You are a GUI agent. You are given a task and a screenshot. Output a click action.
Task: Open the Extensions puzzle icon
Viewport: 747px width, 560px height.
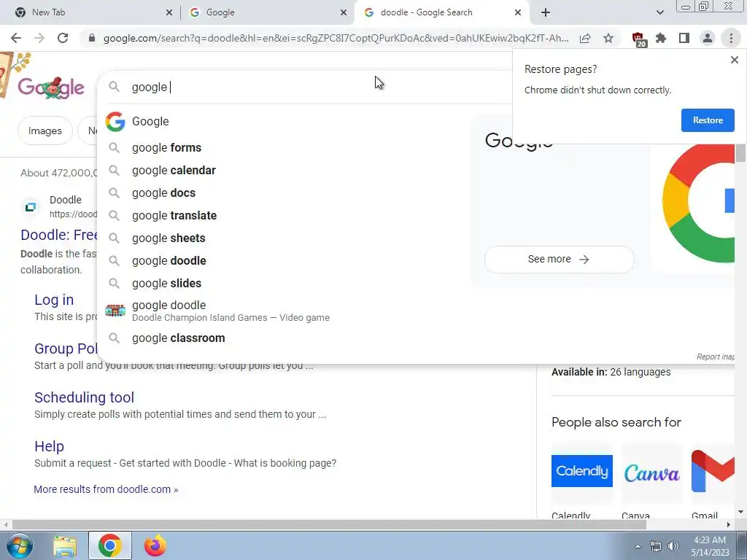(661, 38)
